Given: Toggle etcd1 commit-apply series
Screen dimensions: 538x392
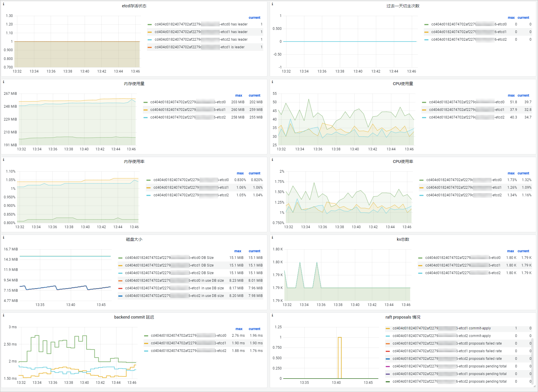Looking at the screenshot, I should 442,328.
